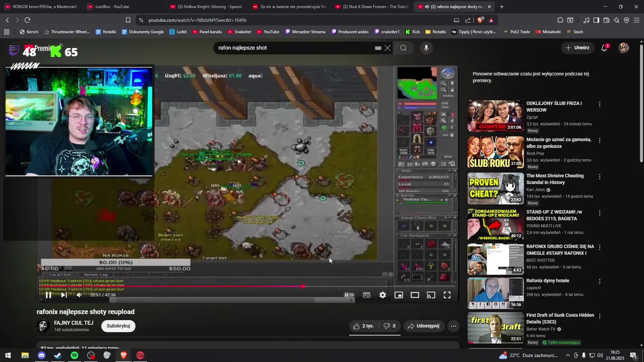
Task: Open browser extensions puzzle icon
Action: 560,20
